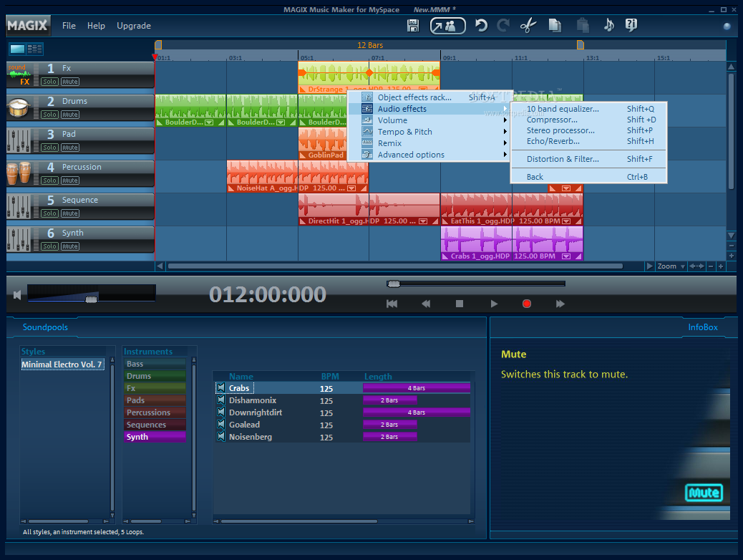Click the playback position slider handle
743x560 pixels.
coord(393,284)
